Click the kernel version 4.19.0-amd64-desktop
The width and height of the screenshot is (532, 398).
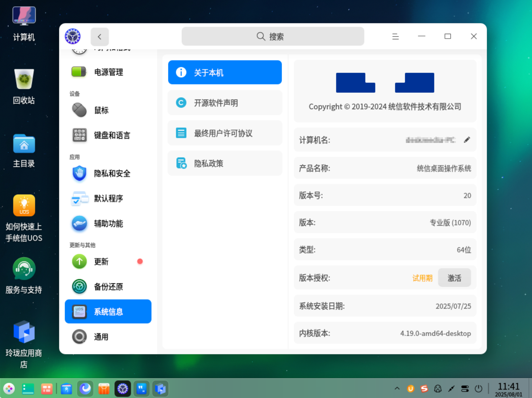click(x=436, y=333)
